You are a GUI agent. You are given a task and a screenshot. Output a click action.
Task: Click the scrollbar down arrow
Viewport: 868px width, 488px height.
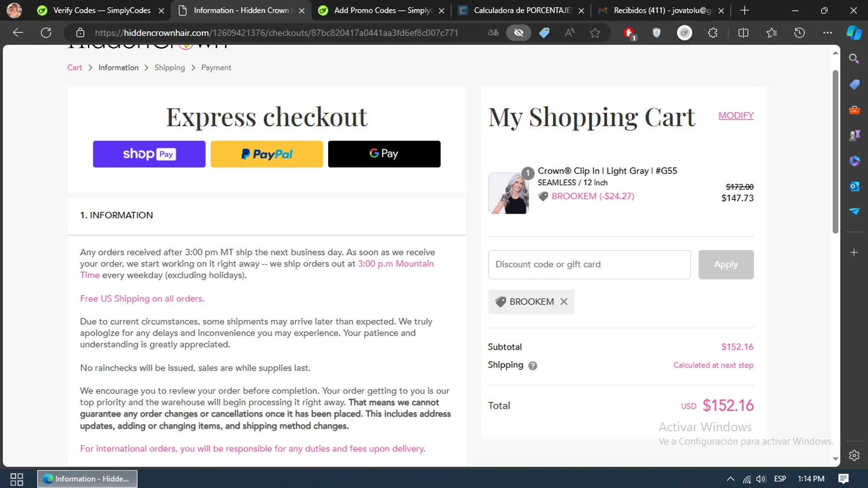pos(835,459)
